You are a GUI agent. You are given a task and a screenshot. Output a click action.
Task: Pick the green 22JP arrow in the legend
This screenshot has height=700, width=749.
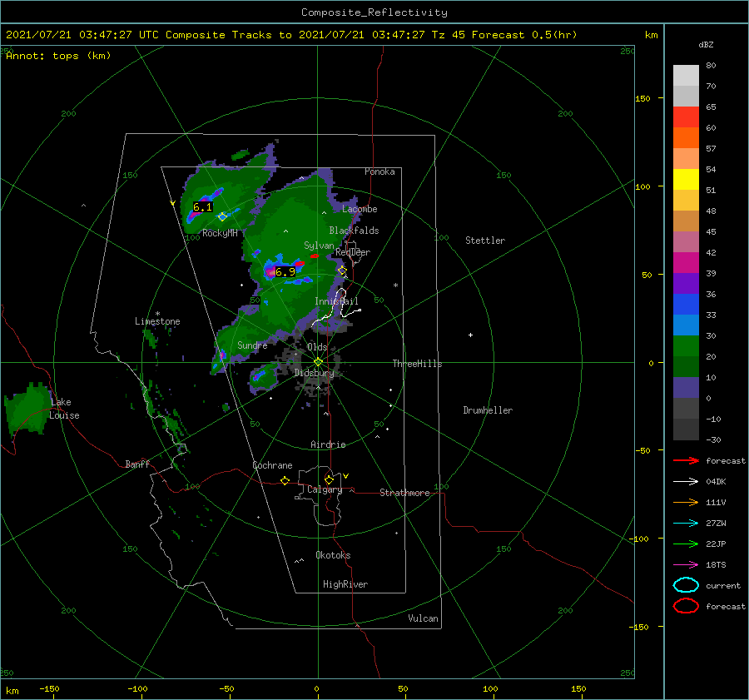(x=686, y=544)
